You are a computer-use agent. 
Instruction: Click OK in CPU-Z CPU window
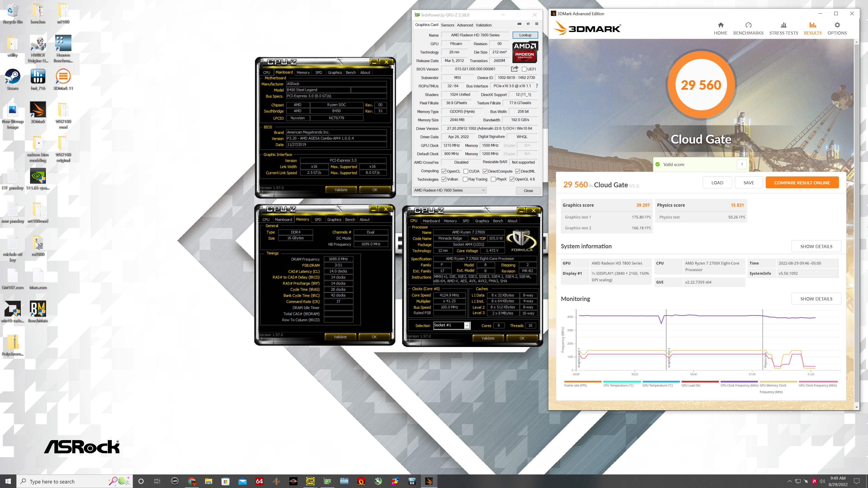pyautogui.click(x=522, y=338)
